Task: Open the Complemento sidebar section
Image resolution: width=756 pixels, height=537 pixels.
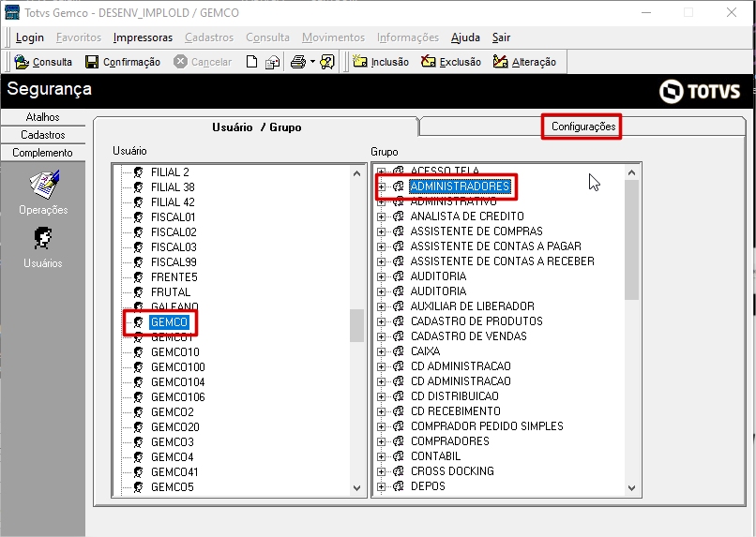Action: (x=43, y=153)
